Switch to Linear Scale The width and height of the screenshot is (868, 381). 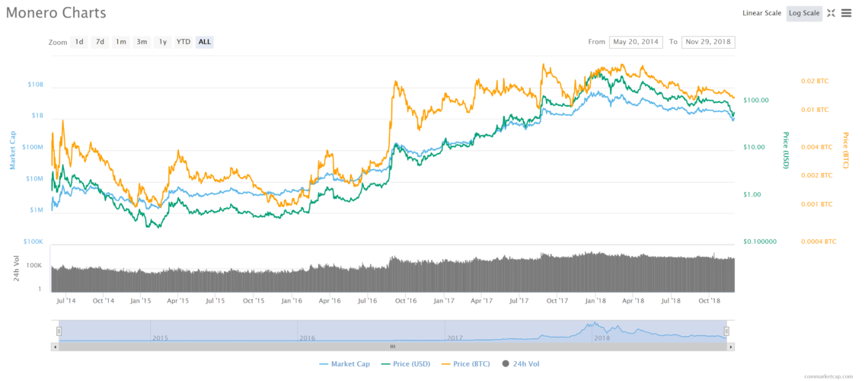coord(761,13)
